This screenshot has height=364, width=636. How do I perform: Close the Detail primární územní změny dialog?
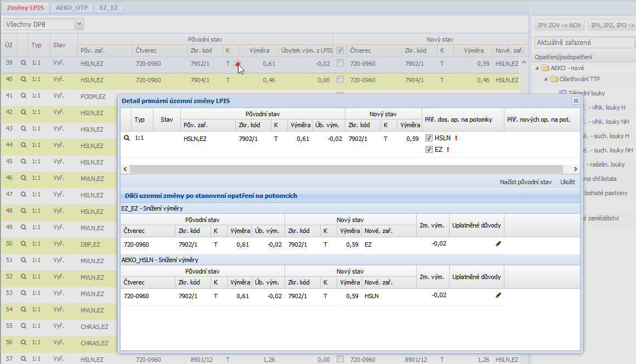[x=576, y=100]
